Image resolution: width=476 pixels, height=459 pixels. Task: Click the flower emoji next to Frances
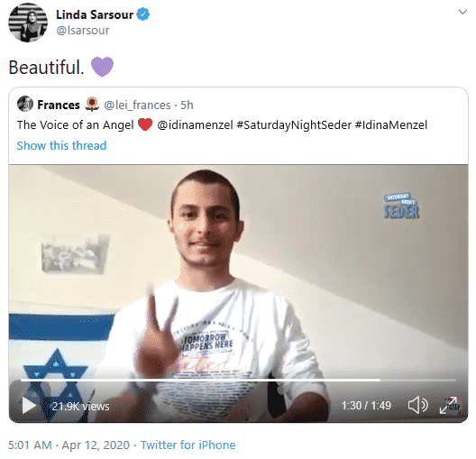coord(92,104)
